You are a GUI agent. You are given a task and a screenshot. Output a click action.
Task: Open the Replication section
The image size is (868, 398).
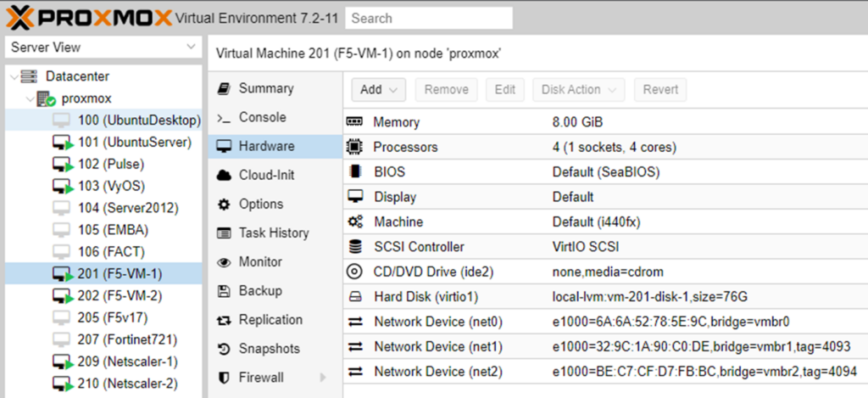coord(275,320)
